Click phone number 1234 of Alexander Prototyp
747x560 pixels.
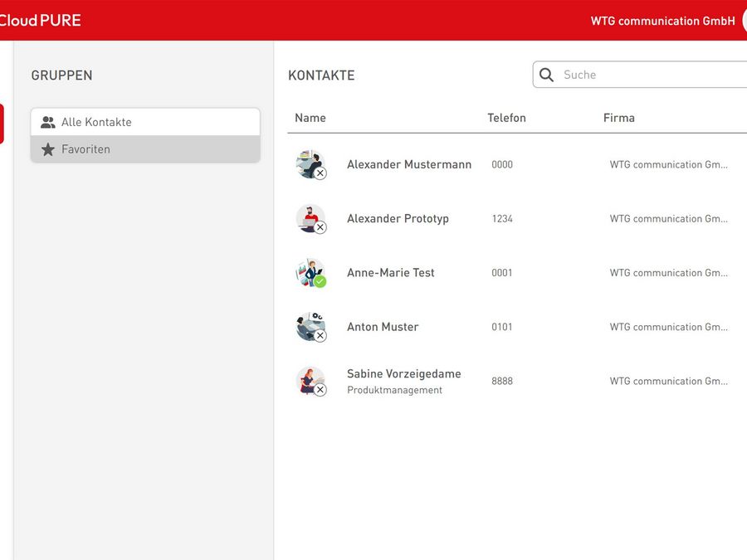502,219
